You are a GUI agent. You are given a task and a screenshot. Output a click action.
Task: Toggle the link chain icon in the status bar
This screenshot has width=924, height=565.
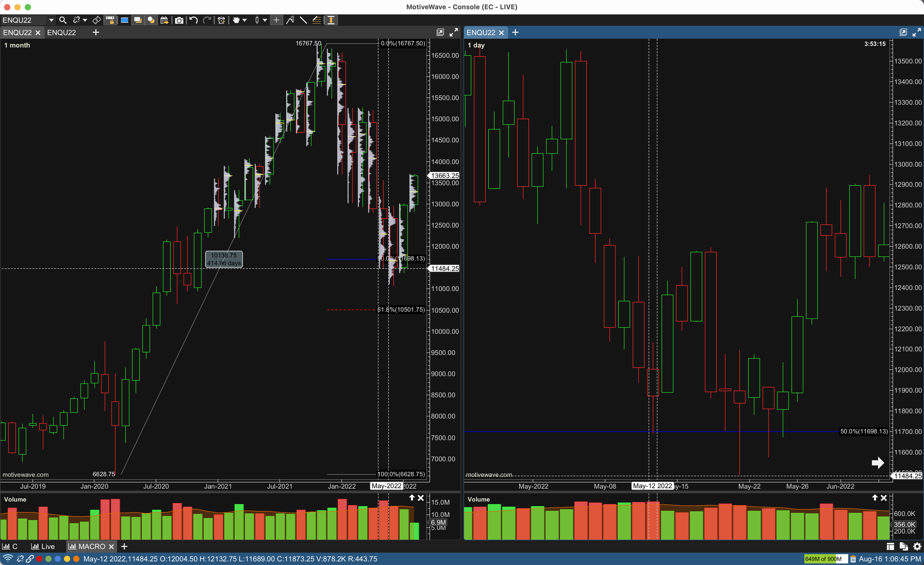[30, 559]
